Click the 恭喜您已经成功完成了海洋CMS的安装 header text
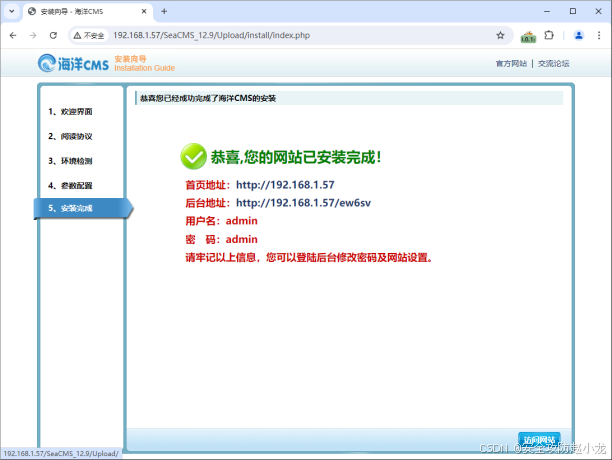612x460 pixels. [208, 98]
